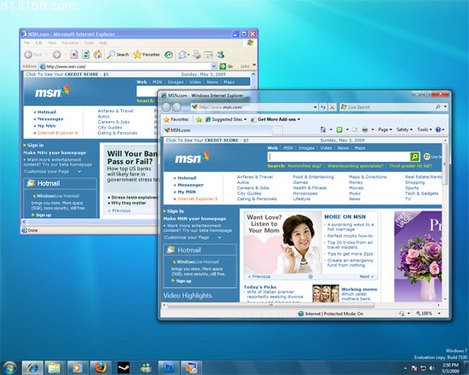Viewport: 469px width, 375px height.
Task: Click the red Stop icon in IE6 toolbar
Action: coord(74,54)
